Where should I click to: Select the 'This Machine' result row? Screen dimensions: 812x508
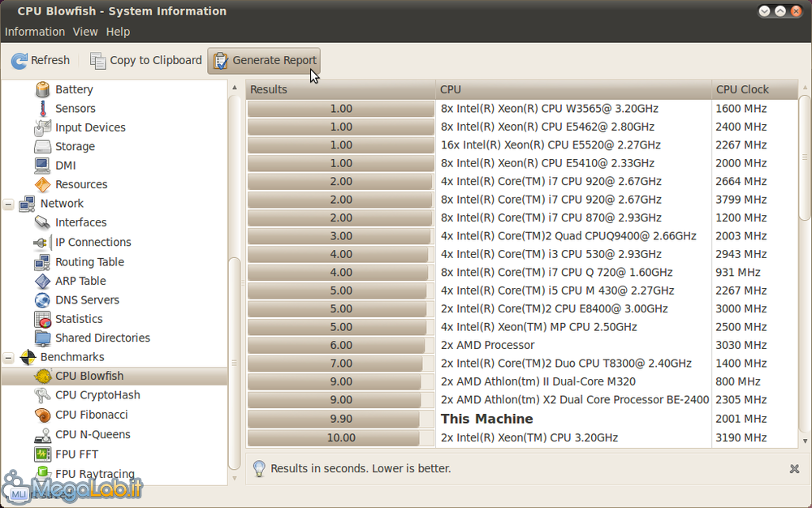pos(522,419)
